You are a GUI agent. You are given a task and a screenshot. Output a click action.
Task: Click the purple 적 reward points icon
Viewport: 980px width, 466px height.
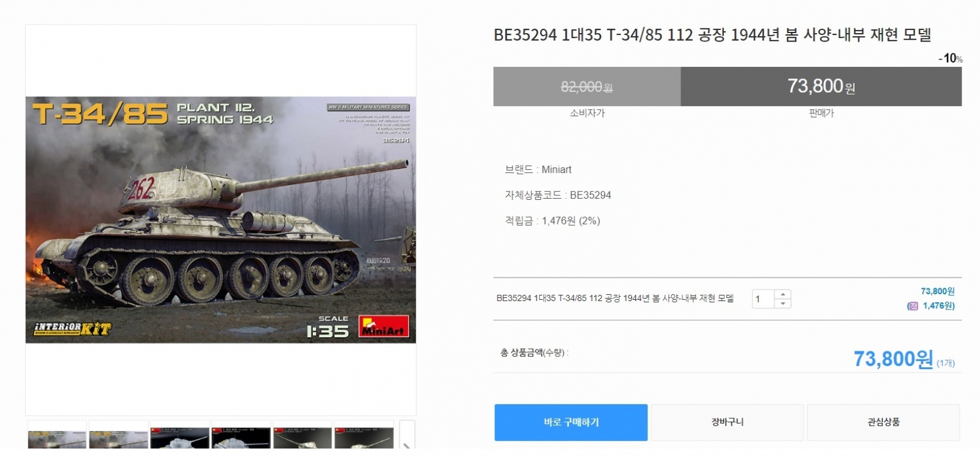(913, 306)
